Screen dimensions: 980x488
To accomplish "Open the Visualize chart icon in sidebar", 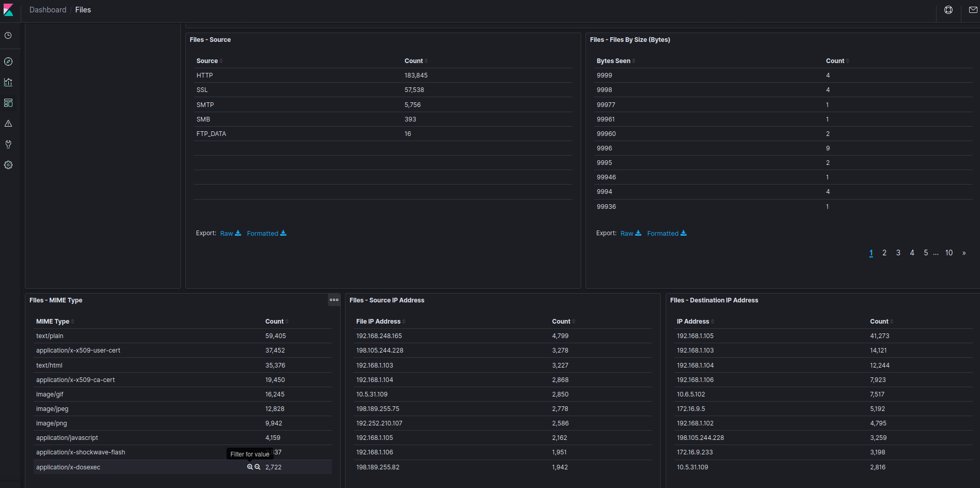I will [x=8, y=82].
